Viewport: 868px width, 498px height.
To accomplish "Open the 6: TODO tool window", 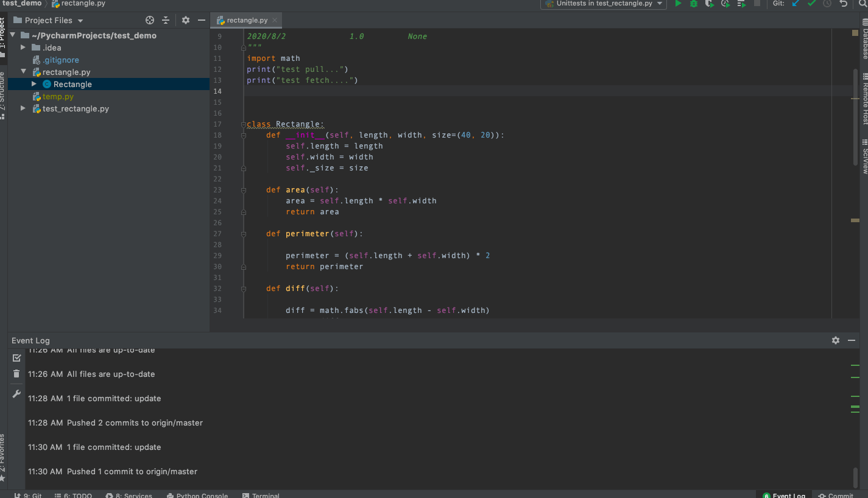I will (x=73, y=495).
